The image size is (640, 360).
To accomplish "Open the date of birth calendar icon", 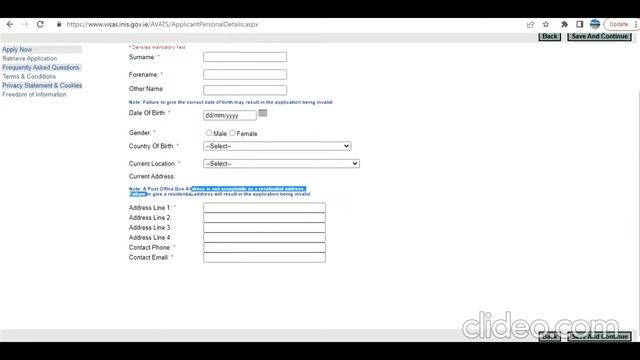I will 263,113.
